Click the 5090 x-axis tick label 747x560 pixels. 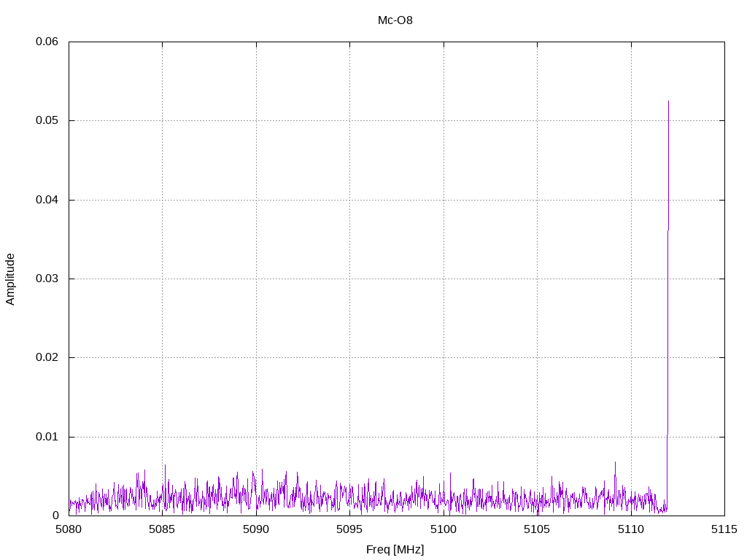[256, 529]
